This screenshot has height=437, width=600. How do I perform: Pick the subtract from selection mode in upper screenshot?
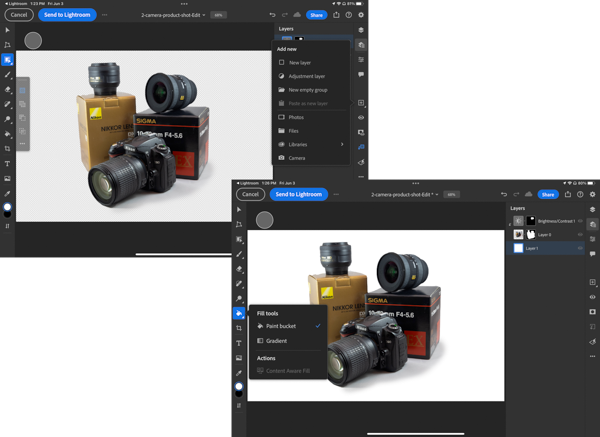click(x=23, y=118)
